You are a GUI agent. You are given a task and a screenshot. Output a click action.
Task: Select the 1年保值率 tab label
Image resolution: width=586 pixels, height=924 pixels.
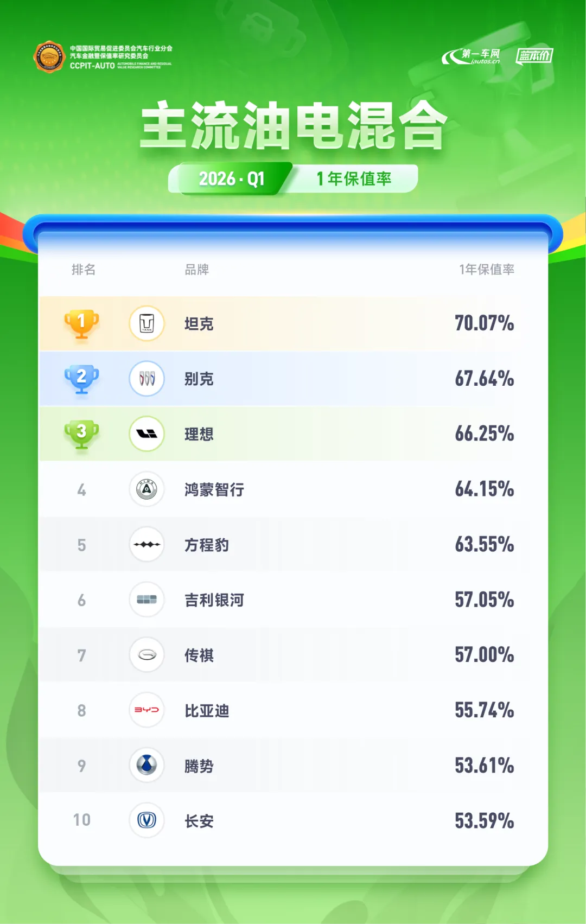[354, 179]
